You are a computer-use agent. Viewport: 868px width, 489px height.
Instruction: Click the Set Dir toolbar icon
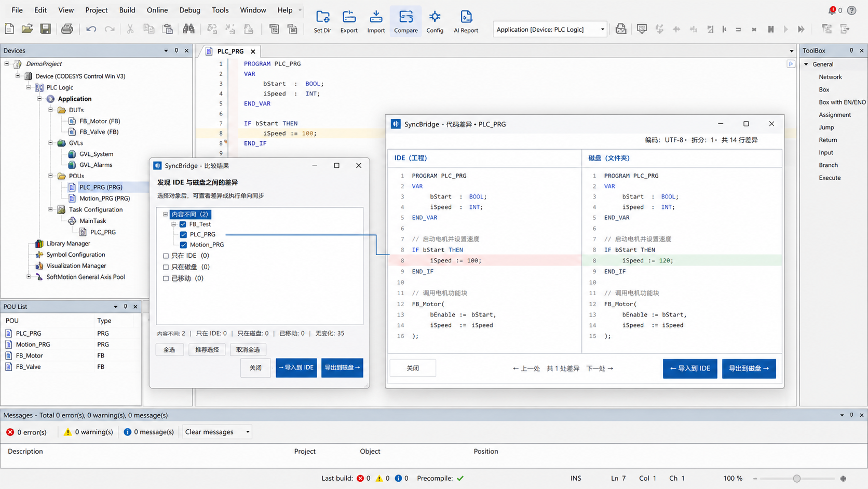[322, 21]
